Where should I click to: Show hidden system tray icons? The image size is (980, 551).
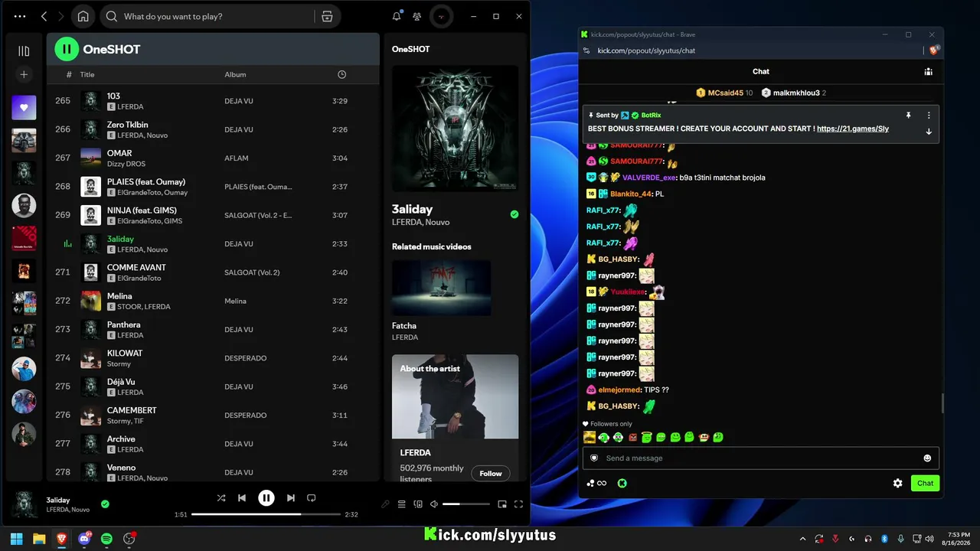pos(802,539)
